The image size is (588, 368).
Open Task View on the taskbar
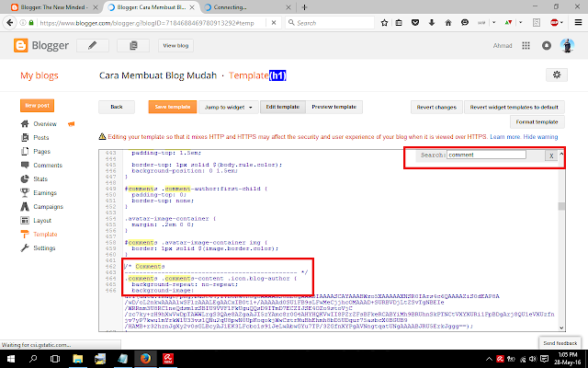(x=55, y=359)
